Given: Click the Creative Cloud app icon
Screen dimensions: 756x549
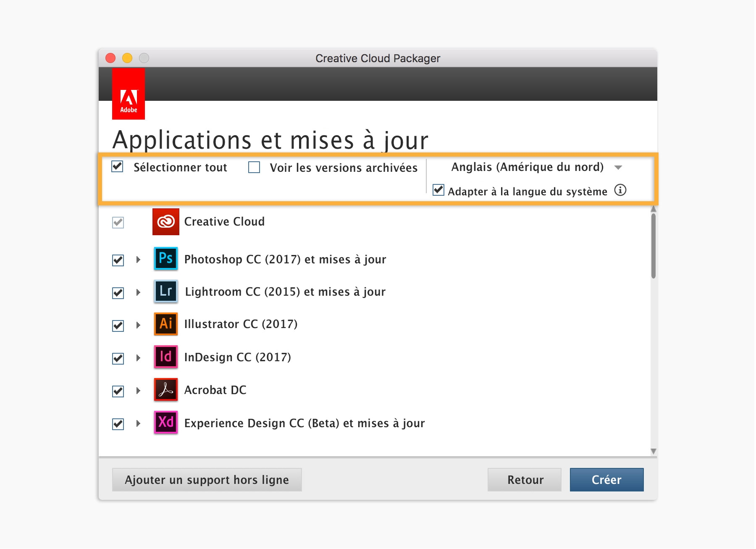Looking at the screenshot, I should (x=166, y=221).
